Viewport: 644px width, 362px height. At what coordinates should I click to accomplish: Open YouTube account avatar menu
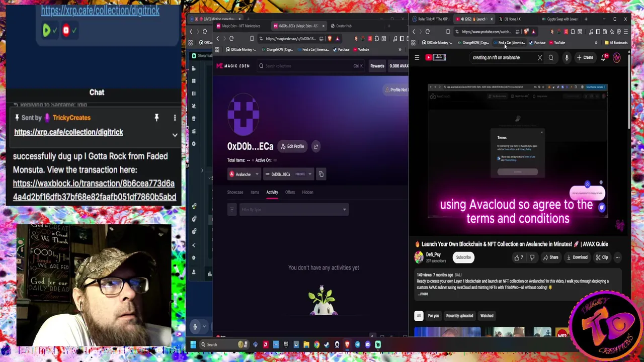point(617,58)
